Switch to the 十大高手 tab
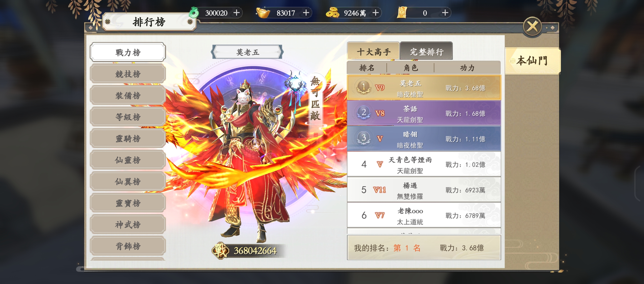644x284 pixels. pos(373,51)
